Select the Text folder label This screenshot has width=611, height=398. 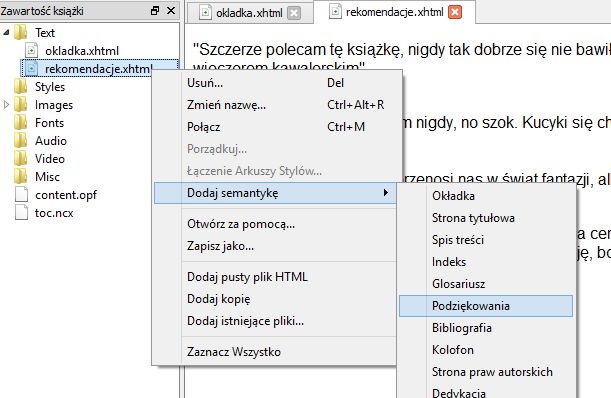45,33
